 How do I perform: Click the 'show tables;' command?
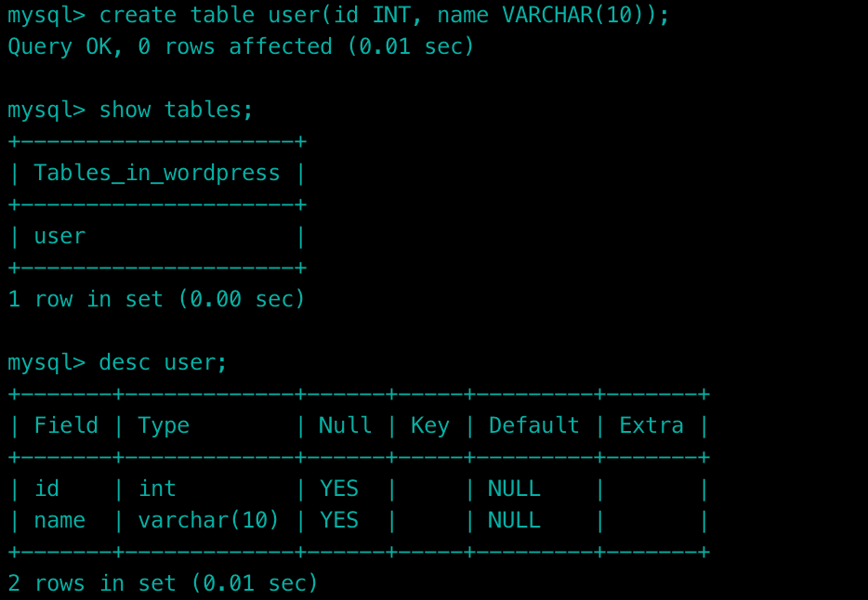coord(176,110)
